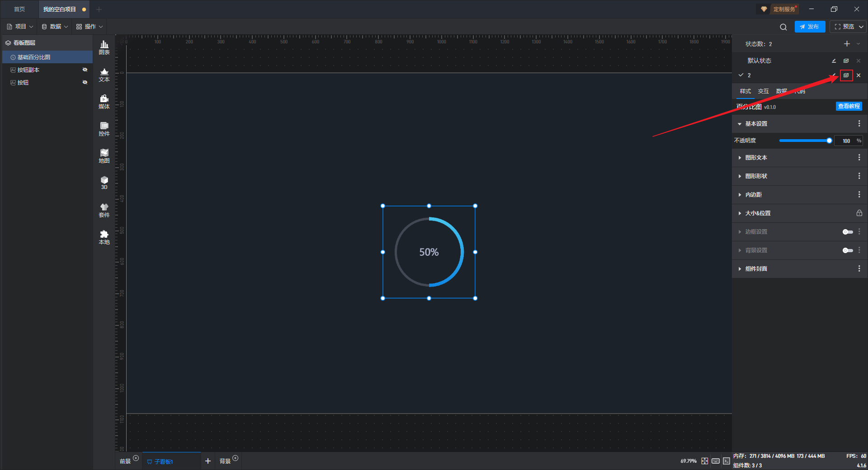Adjust the 不透明度 opacity slider
Viewport: 868px width, 470px height.
804,141
